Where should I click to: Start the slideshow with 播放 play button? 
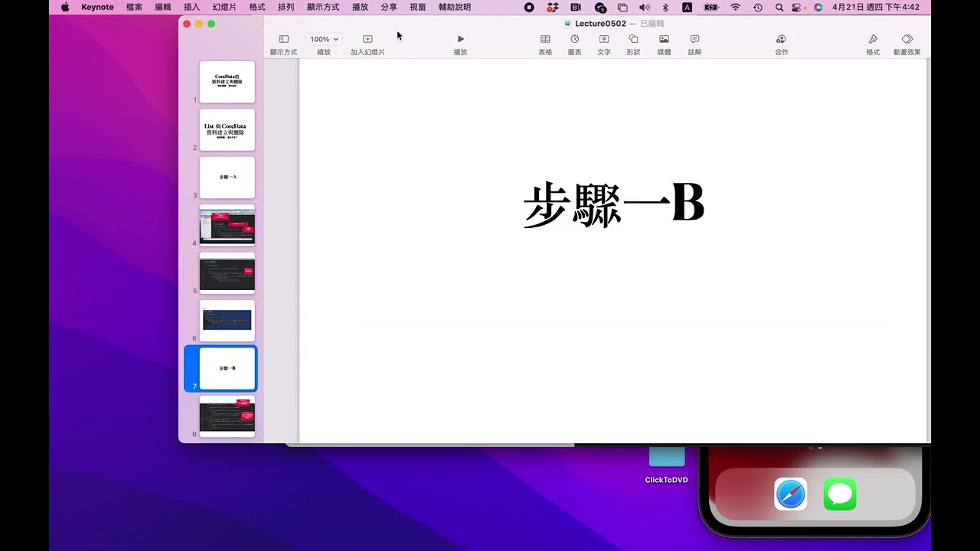click(x=460, y=44)
